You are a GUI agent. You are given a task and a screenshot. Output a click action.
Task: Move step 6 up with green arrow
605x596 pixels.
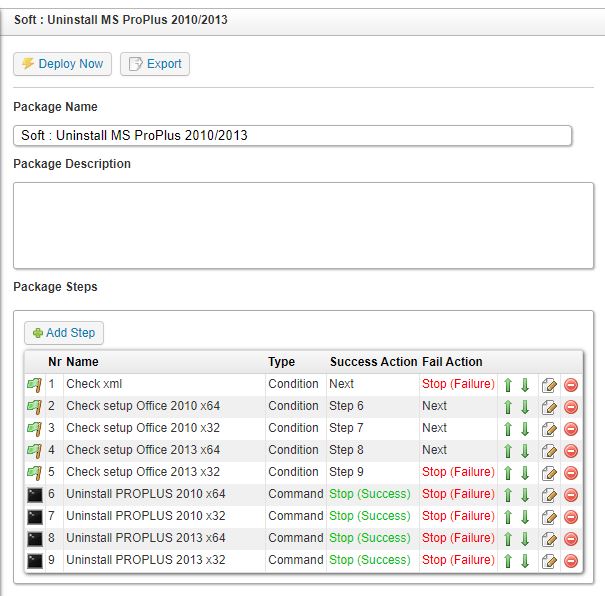[508, 495]
